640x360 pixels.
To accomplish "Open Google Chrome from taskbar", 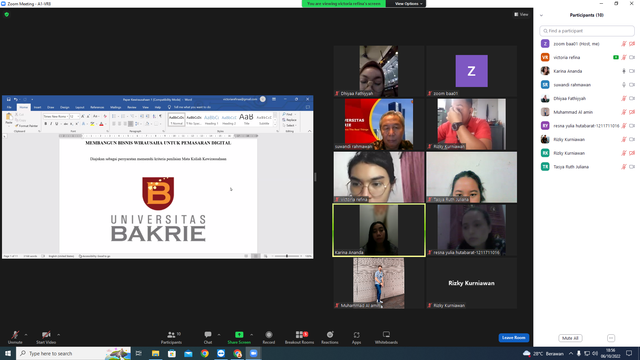I will (x=204, y=353).
